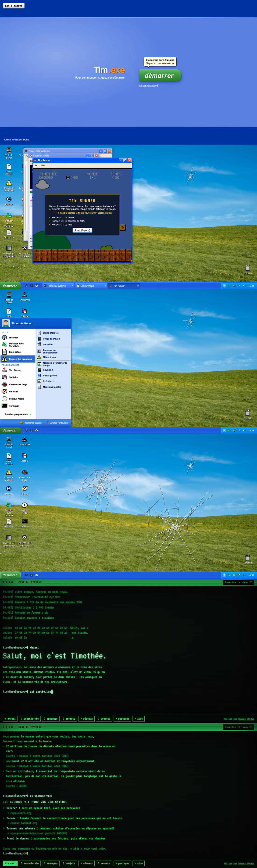Open Peinture from the Start menu
This screenshot has width=257, height=868.
pos(18,391)
